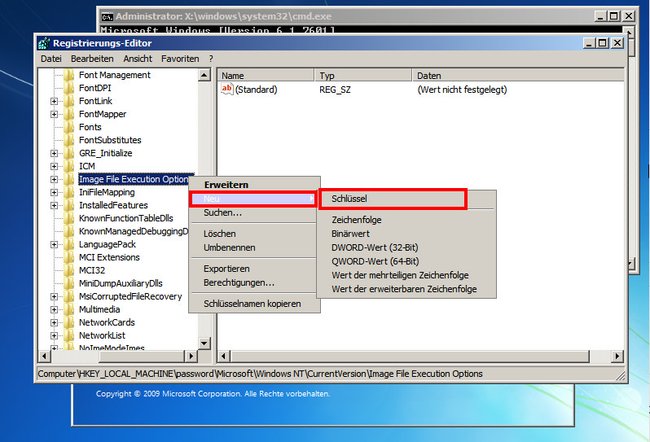Select the KnownManagedDebuggingD tree item
650x442 pixels.
coord(133,231)
